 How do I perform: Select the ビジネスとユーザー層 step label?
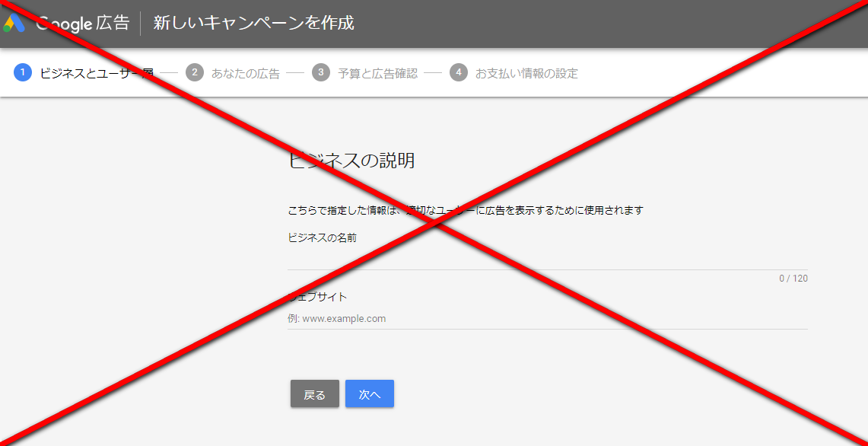coord(97,74)
